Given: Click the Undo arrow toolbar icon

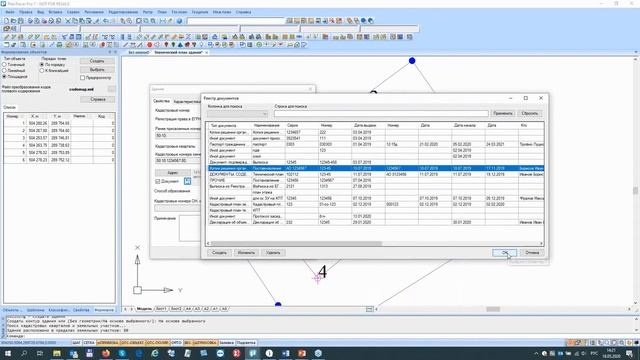Looking at the screenshot, I should tap(106, 20).
